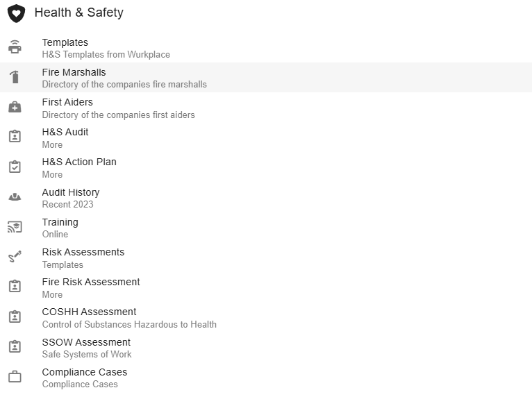Click the printer icon beside Templates
This screenshot has width=532, height=397.
click(15, 47)
